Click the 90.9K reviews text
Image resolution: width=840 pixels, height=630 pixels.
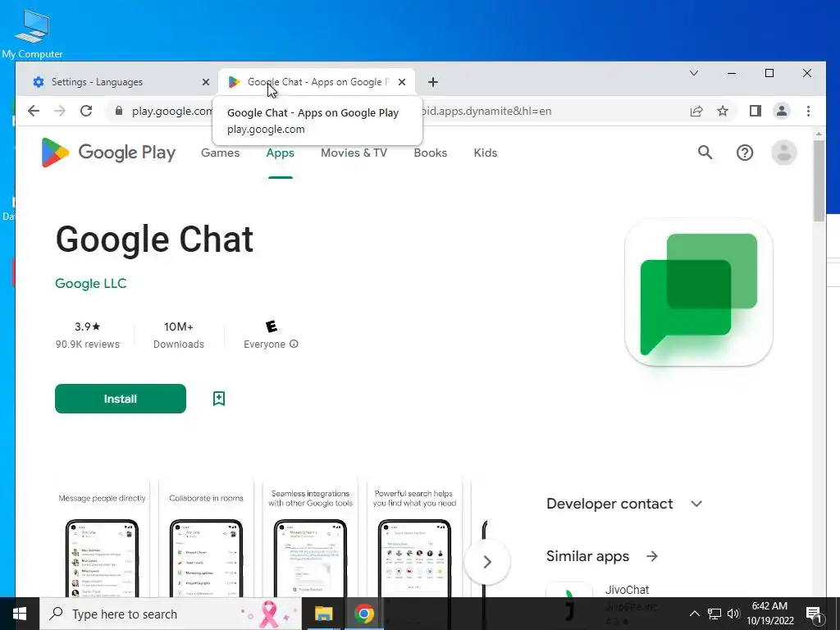click(87, 344)
